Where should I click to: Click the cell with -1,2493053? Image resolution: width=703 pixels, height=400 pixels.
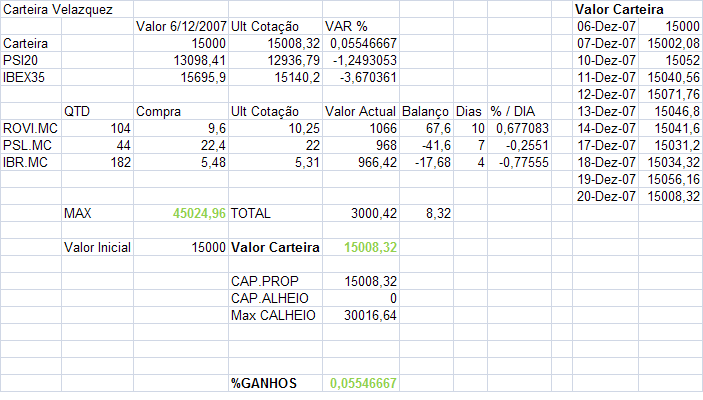365,61
